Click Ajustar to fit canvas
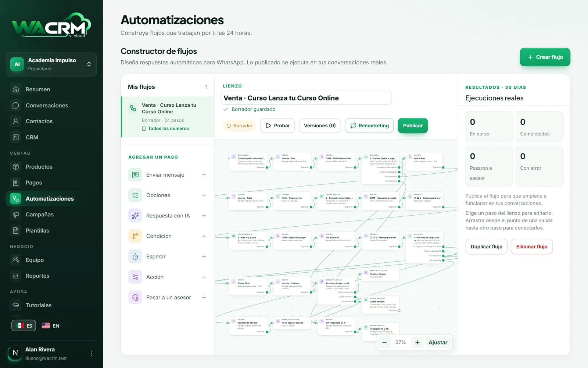This screenshot has width=588, height=368. (x=438, y=342)
